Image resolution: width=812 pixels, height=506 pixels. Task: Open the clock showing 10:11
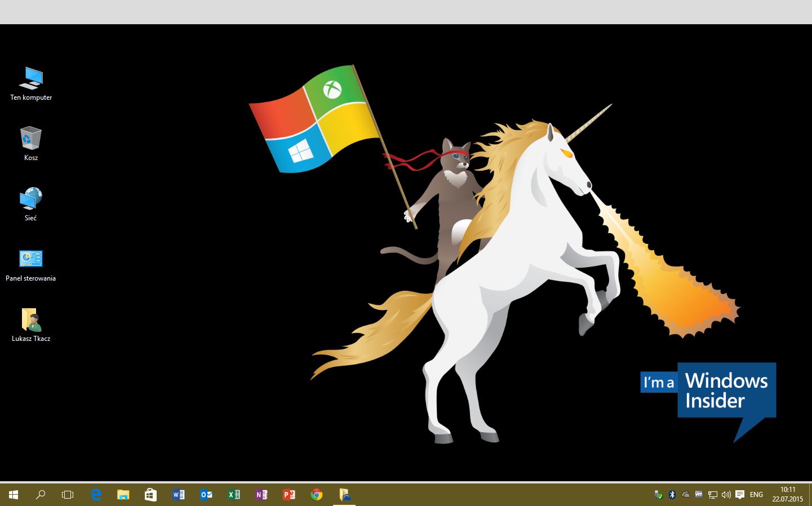pyautogui.click(x=788, y=495)
